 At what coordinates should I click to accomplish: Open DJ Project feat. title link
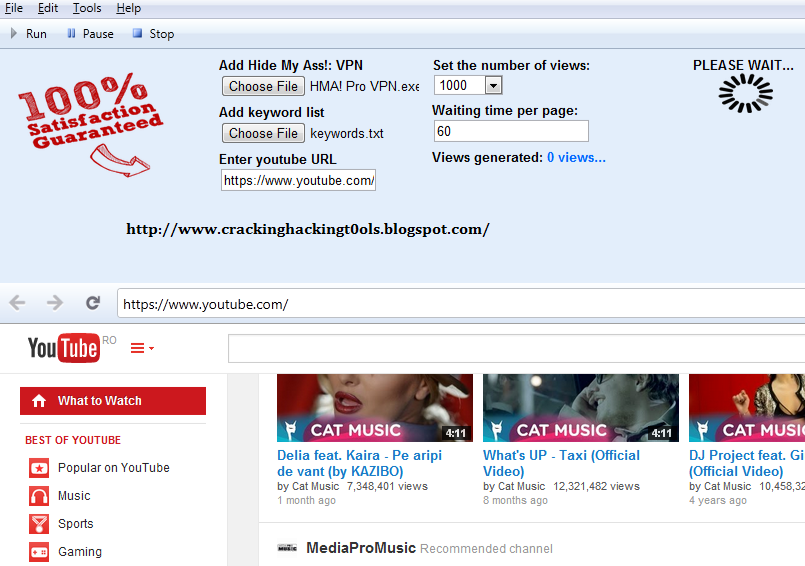tap(747, 463)
